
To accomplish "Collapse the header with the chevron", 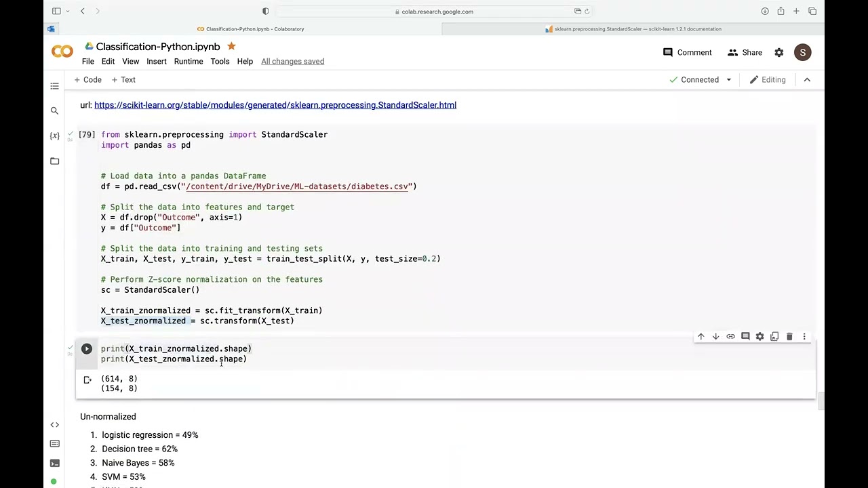I will (x=807, y=80).
